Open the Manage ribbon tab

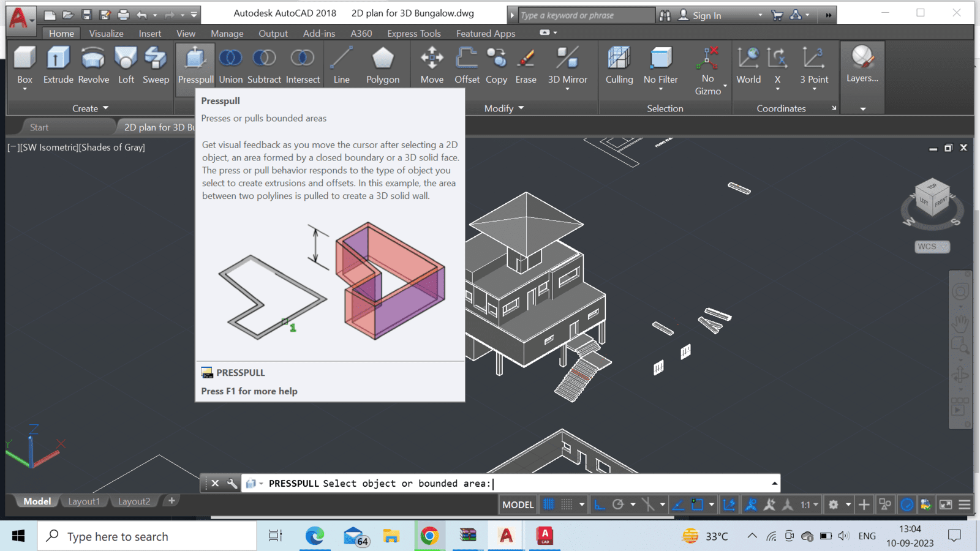click(227, 33)
